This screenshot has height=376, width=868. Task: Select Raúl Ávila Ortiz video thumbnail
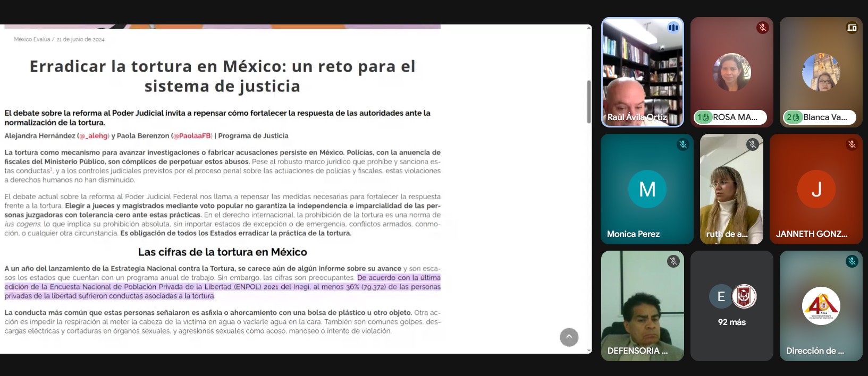click(x=642, y=72)
